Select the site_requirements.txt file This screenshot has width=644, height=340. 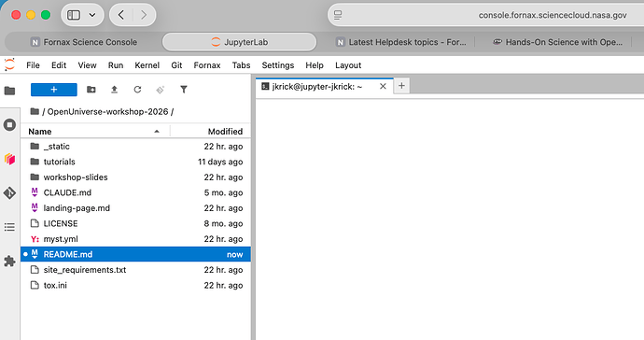click(x=135, y=270)
